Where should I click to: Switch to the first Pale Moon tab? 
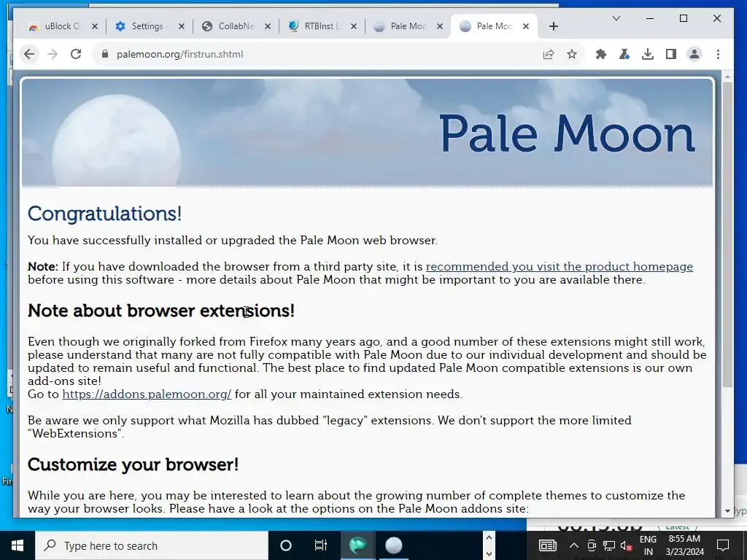408,26
